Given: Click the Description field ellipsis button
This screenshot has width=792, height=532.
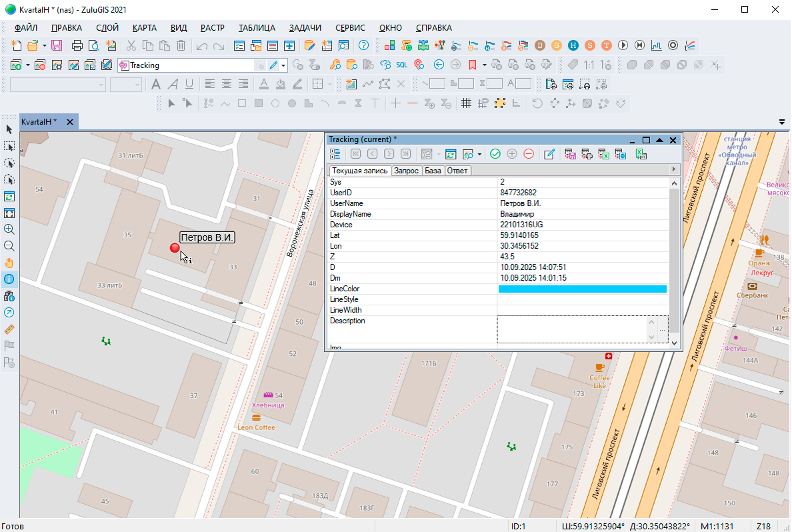Looking at the screenshot, I should [662, 329].
